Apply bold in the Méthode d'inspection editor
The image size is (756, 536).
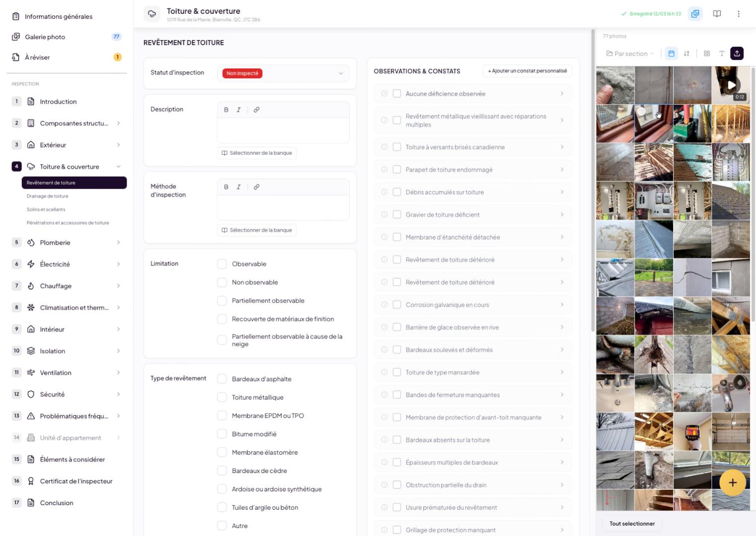(x=226, y=187)
